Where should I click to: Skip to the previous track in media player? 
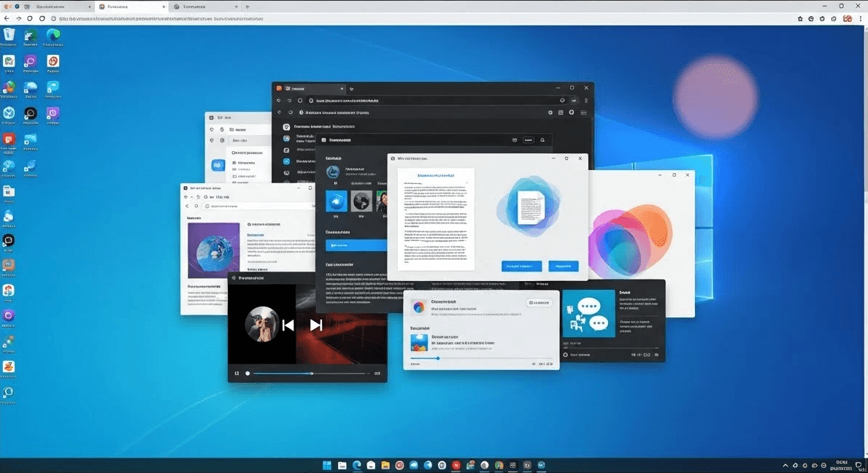tap(288, 326)
